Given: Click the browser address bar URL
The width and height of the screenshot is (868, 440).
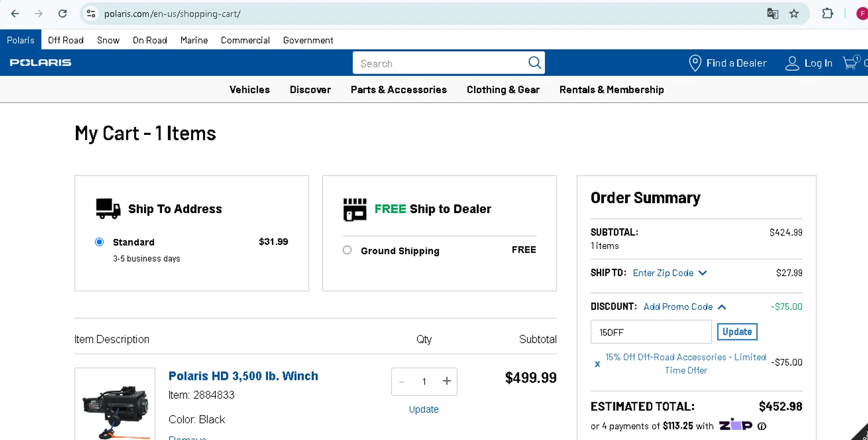Looking at the screenshot, I should pyautogui.click(x=172, y=13).
